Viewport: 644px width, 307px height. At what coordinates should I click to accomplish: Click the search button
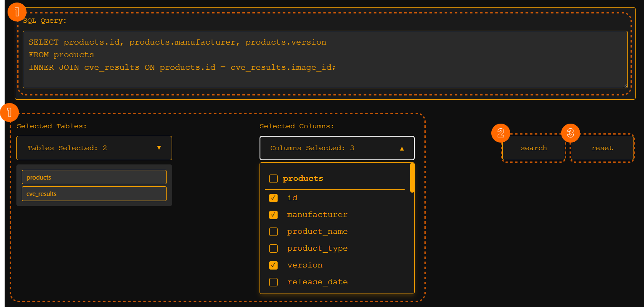(x=534, y=148)
